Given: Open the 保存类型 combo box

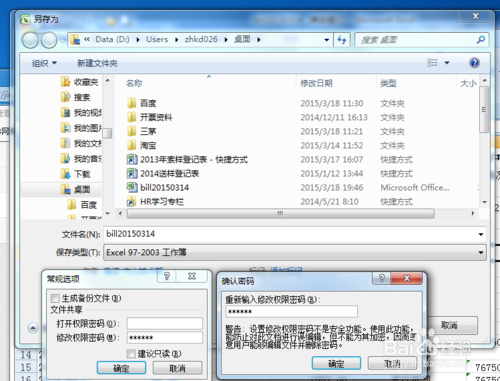Looking at the screenshot, I should point(295,252).
